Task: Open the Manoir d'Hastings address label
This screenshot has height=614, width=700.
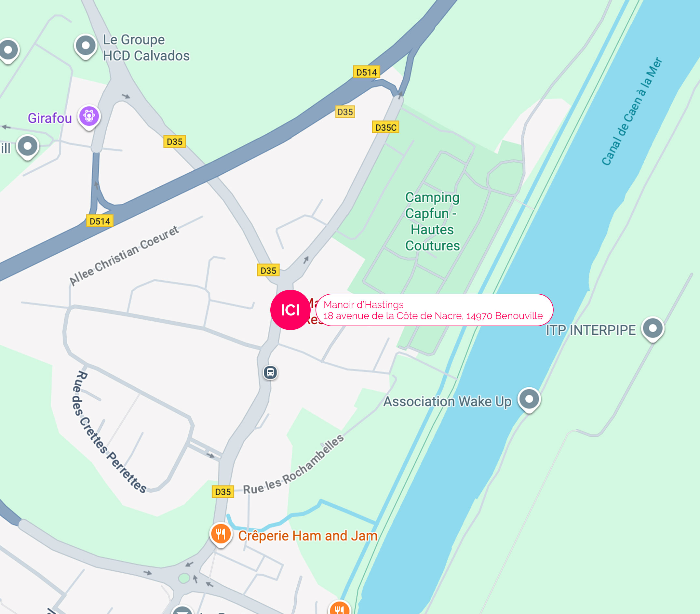Action: tap(434, 310)
